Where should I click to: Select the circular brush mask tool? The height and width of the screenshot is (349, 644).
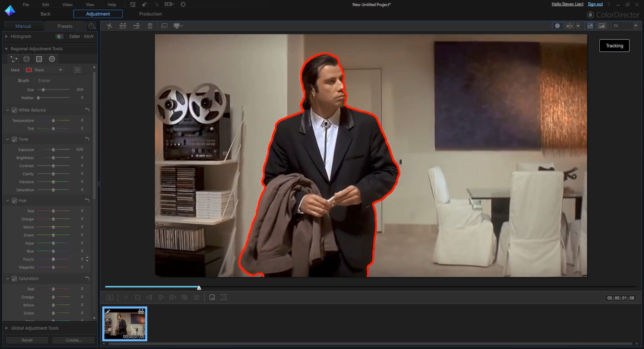coord(52,59)
